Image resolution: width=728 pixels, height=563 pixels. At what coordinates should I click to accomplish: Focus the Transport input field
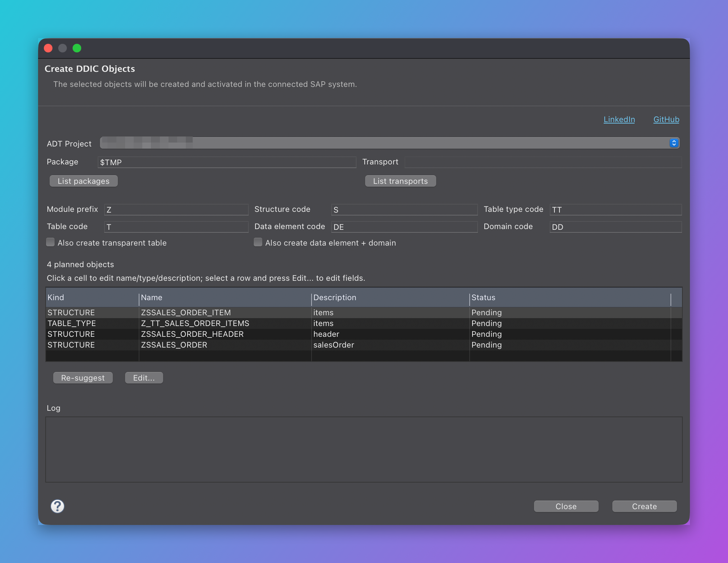[x=543, y=162]
